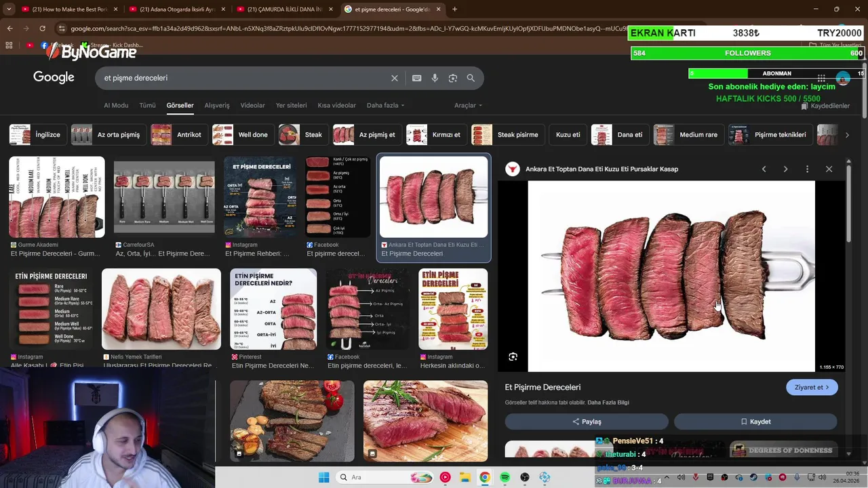The height and width of the screenshot is (488, 868).
Task: Click the Ziyaret et button
Action: [x=812, y=387]
